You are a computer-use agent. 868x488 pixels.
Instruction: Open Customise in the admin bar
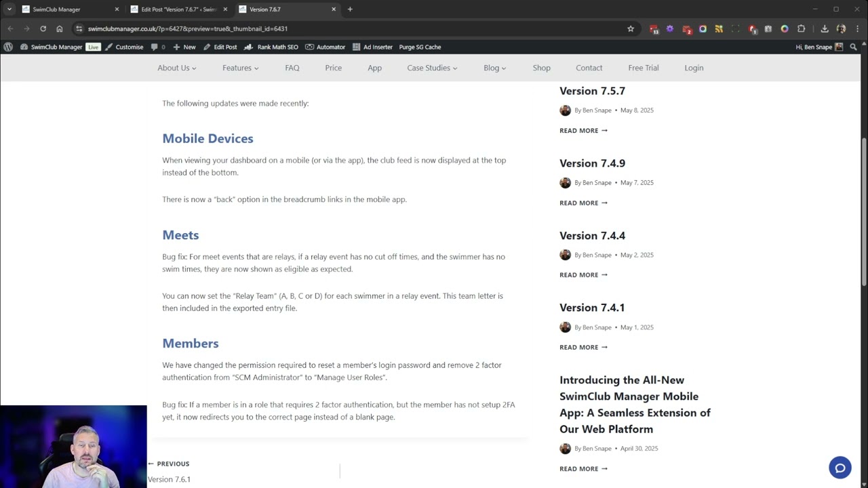tap(124, 47)
